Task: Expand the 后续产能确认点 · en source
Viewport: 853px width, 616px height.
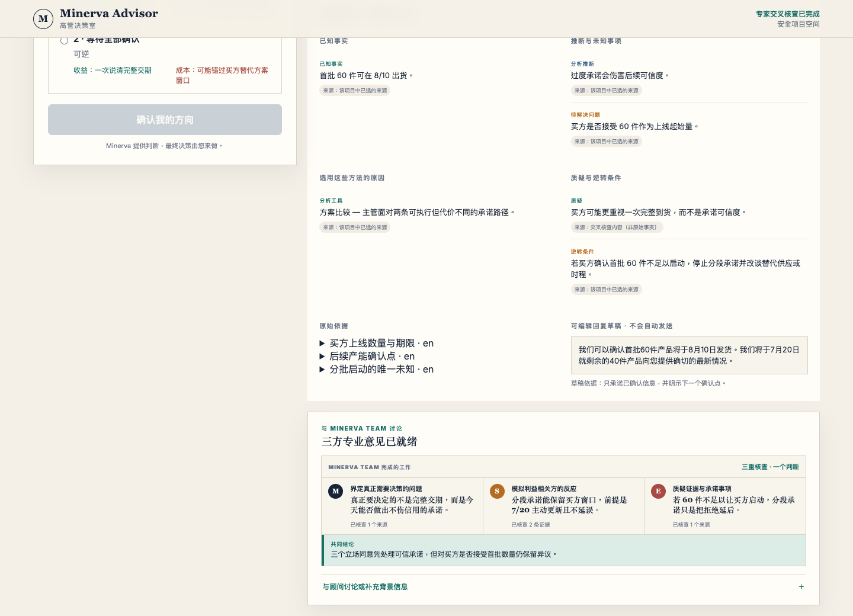Action: click(x=367, y=357)
